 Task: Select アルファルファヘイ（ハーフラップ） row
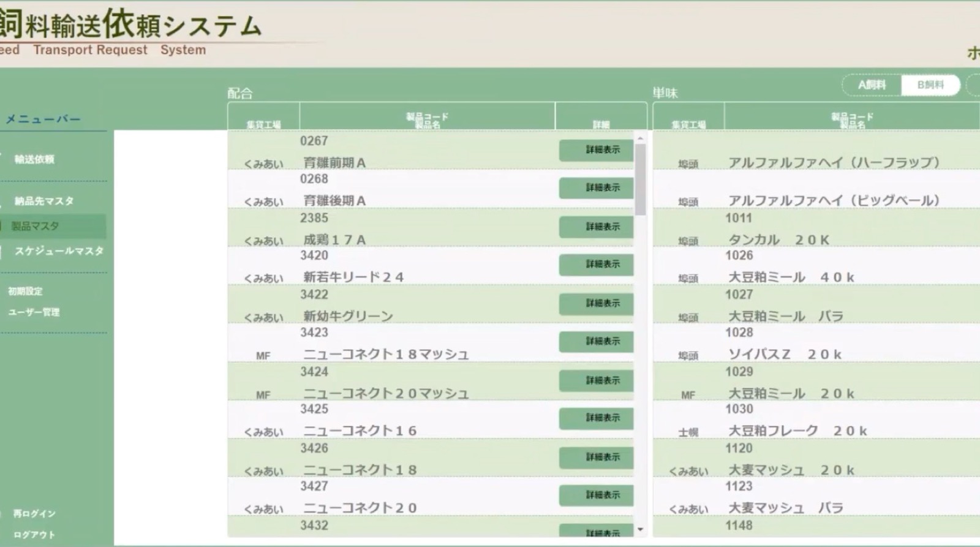tap(816, 151)
